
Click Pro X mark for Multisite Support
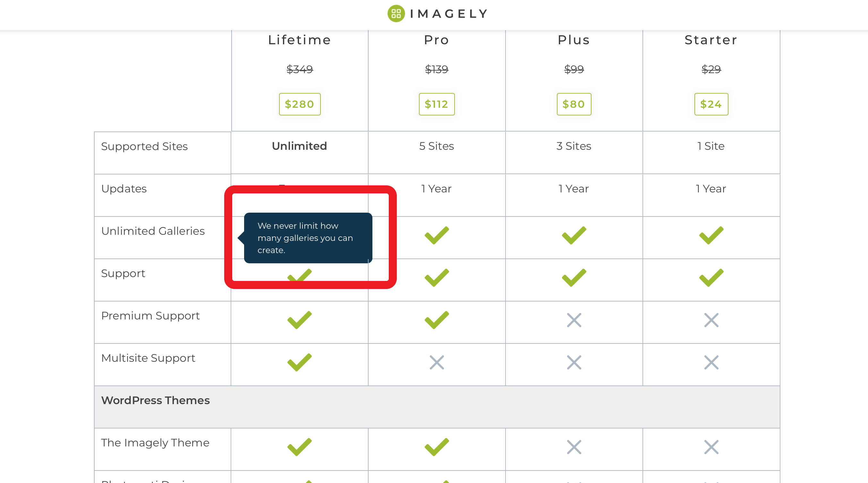coord(437,362)
